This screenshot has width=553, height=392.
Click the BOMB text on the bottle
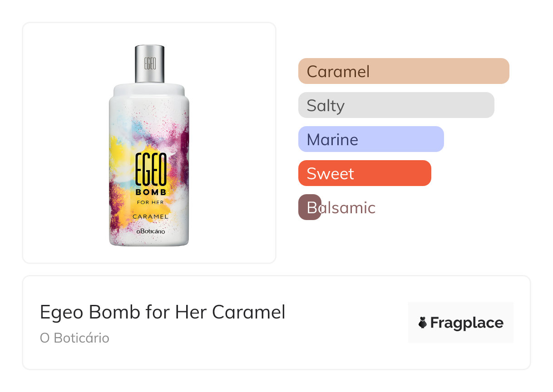pos(151,192)
